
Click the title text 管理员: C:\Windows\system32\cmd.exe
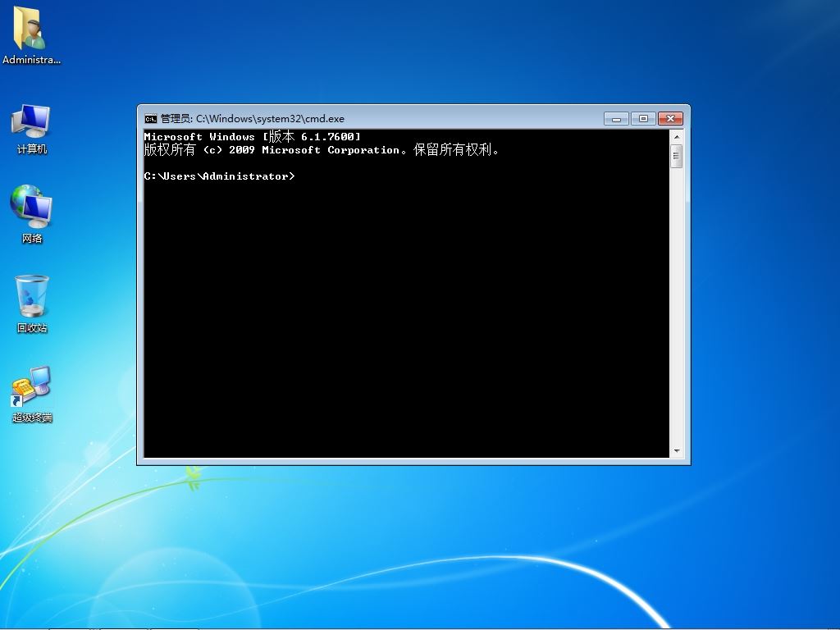coord(253,118)
